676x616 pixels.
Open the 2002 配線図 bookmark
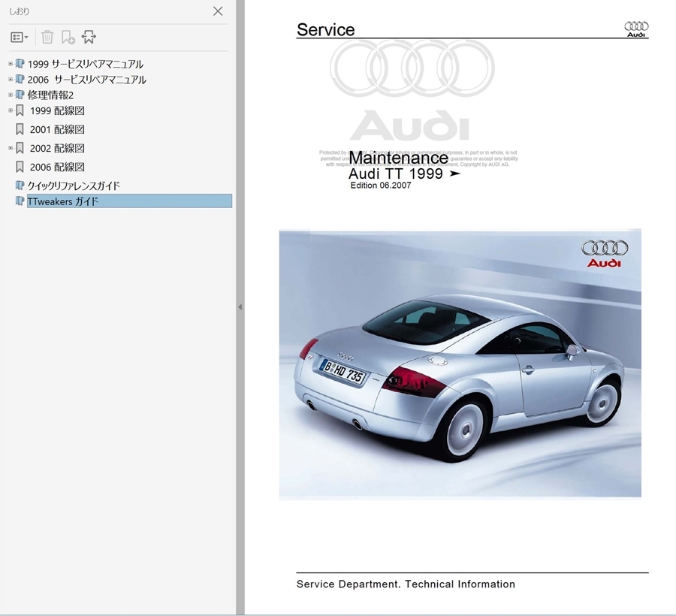(57, 148)
